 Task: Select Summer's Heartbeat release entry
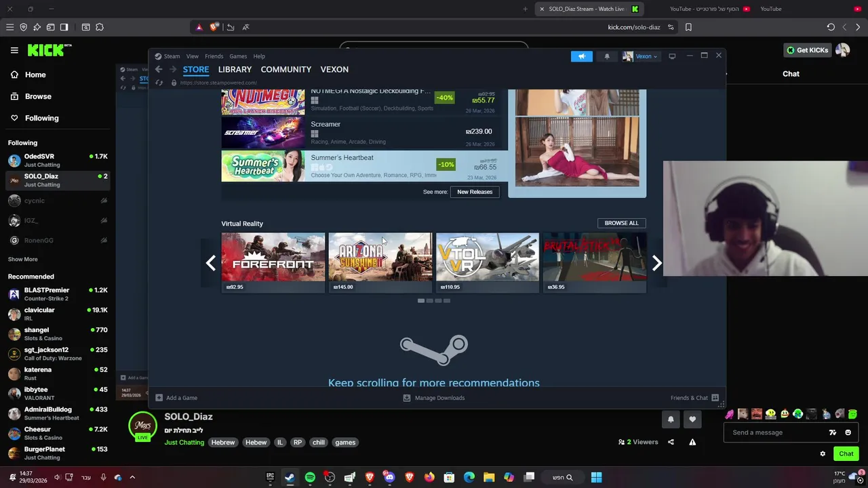point(363,166)
